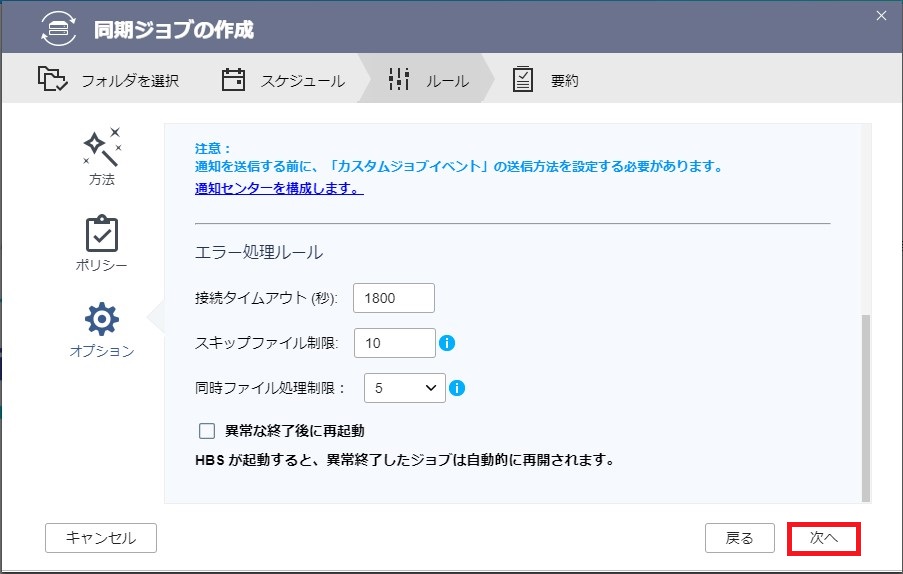Click the HBS sync logo icon in header

58,28
